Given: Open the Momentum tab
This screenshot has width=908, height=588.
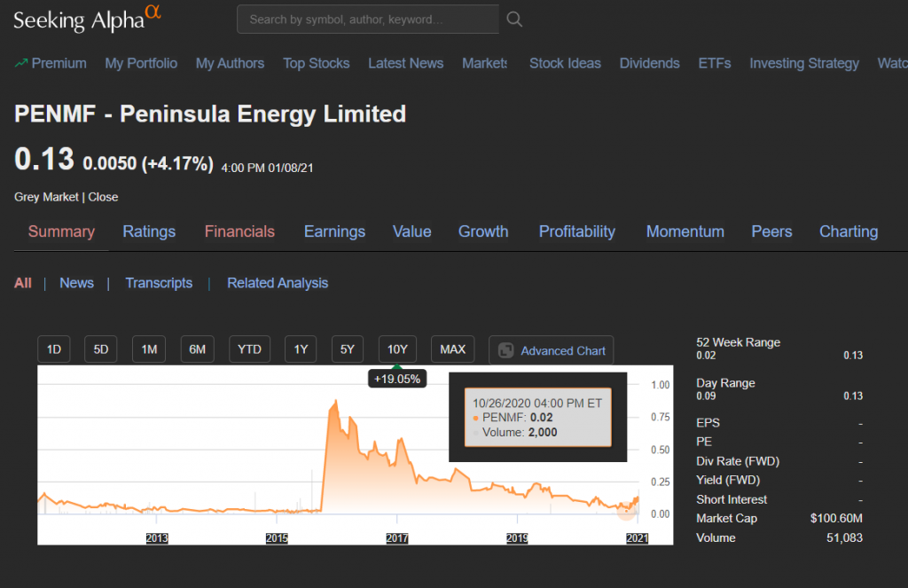Looking at the screenshot, I should (685, 231).
